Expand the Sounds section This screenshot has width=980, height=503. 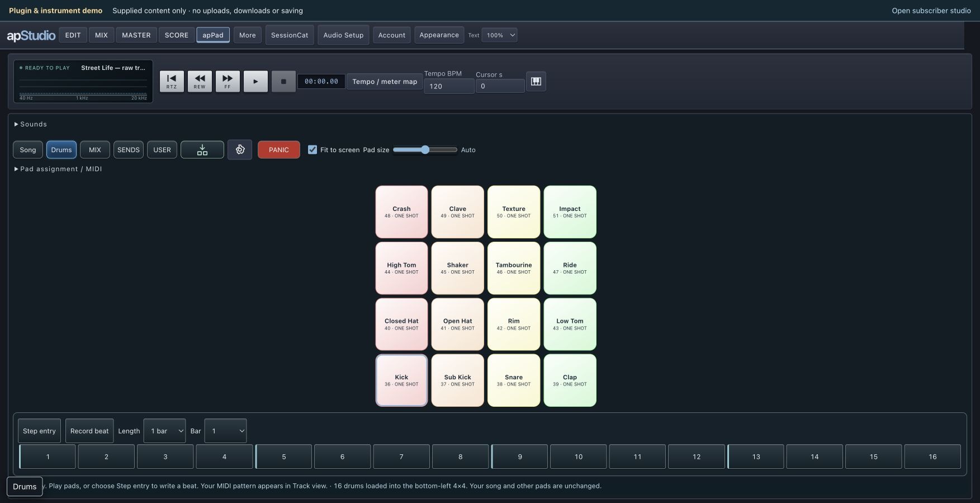click(x=31, y=124)
